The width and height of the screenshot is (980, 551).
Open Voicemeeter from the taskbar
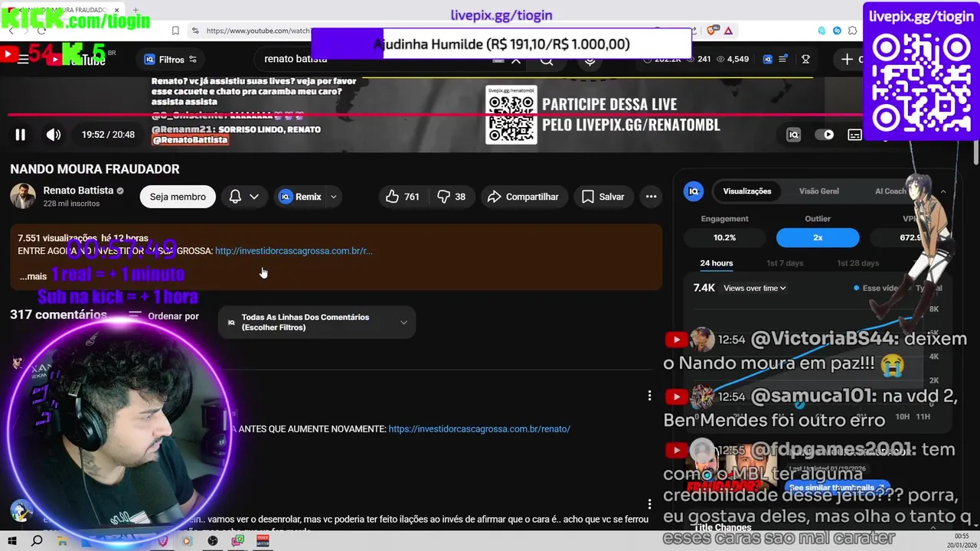click(x=263, y=541)
